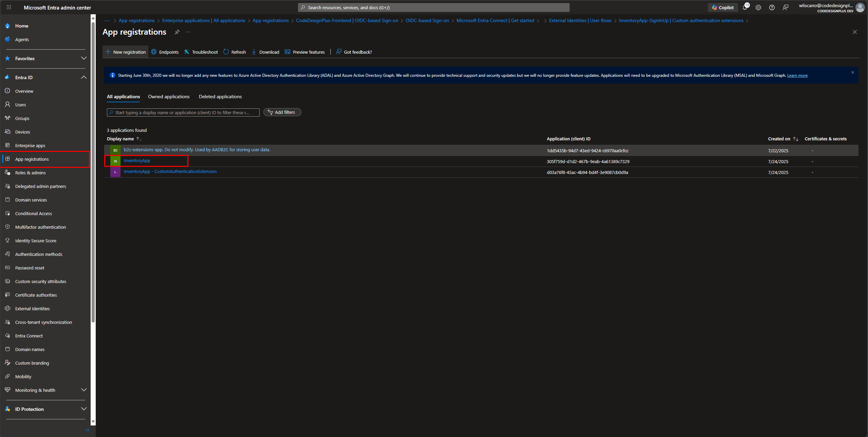Open External Identities in sidebar
The width and height of the screenshot is (868, 437).
pyautogui.click(x=32, y=309)
